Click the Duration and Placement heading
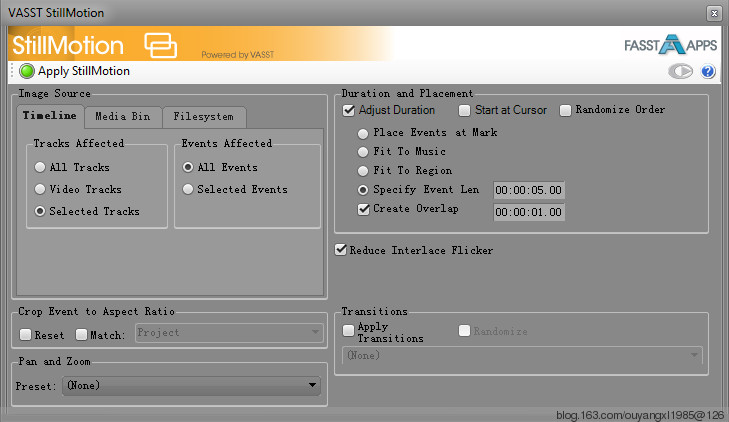This screenshot has width=729, height=422. coord(407,93)
